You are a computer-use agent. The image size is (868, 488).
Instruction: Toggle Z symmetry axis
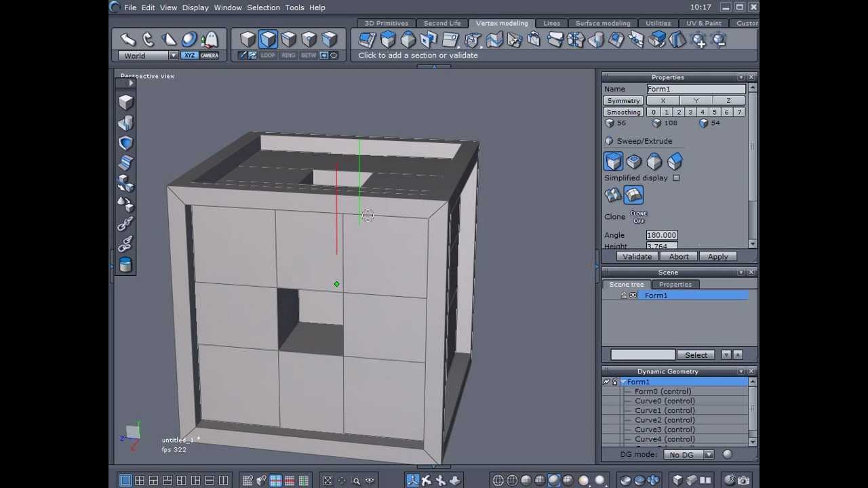(728, 101)
